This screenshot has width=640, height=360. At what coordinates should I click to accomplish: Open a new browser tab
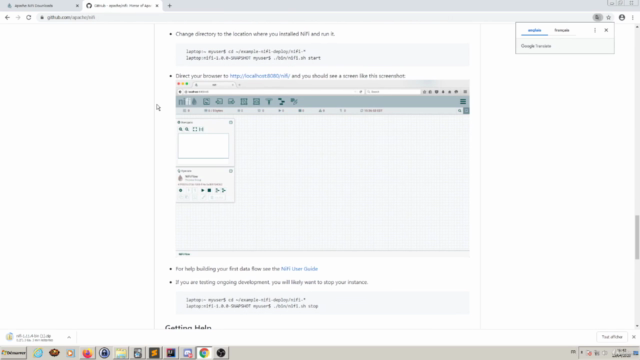pos(169,6)
